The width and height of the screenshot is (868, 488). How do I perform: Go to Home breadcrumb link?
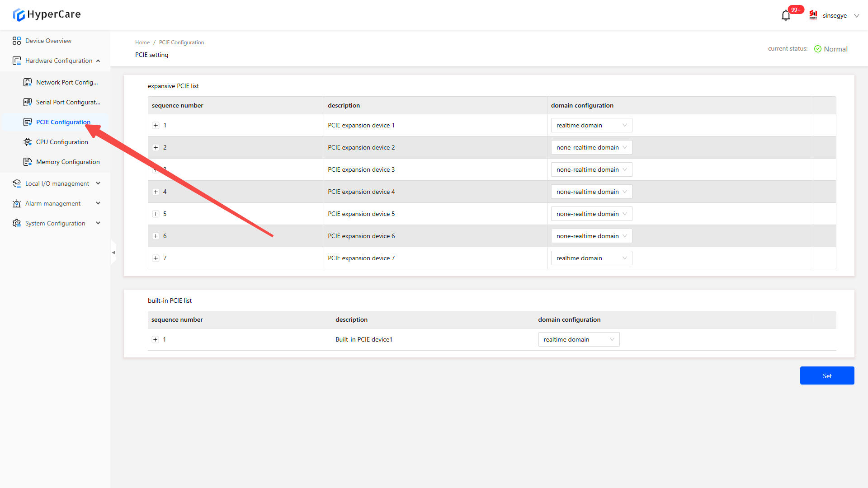[x=142, y=42]
